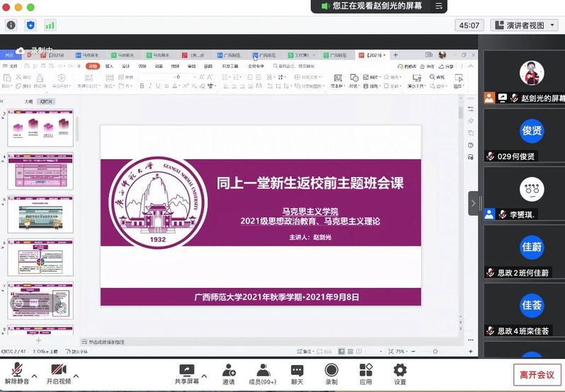Adjust the WPS zoom slider handle
Viewport: 565px width, 392px height.
coord(435,352)
